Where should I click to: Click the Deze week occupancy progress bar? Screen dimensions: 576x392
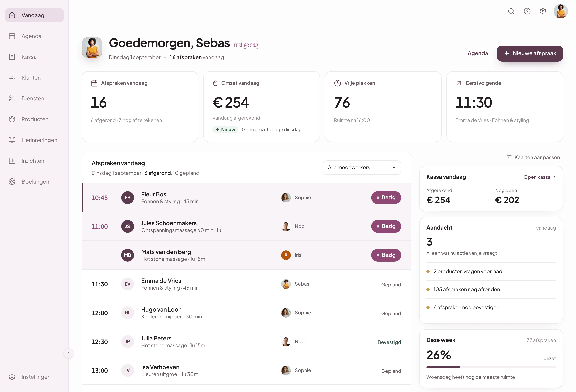pos(491,367)
